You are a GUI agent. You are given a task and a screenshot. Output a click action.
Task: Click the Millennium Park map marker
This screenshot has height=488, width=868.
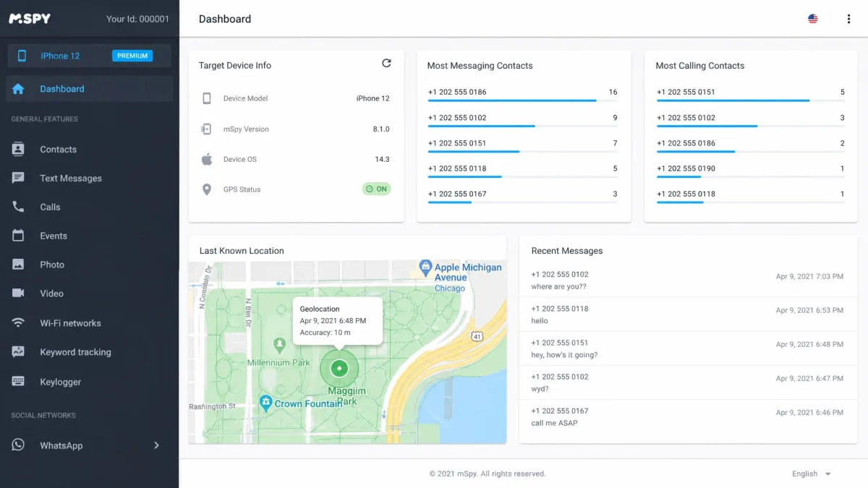279,344
